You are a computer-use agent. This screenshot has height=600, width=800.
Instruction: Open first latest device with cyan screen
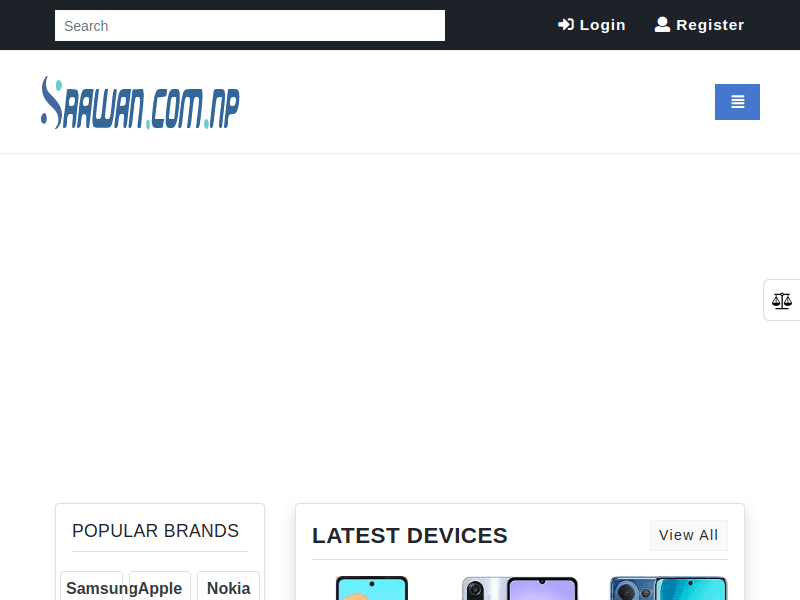[371, 588]
